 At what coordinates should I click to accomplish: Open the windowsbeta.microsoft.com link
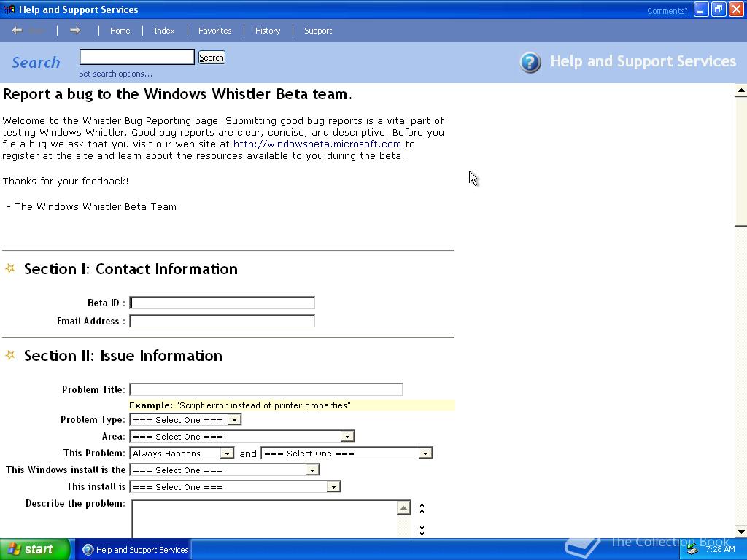point(317,144)
